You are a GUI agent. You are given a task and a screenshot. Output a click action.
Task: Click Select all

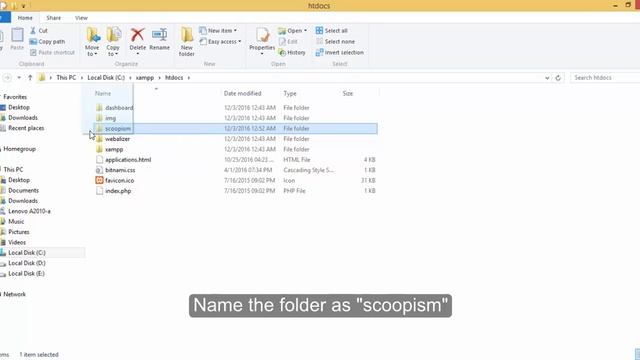click(331, 31)
